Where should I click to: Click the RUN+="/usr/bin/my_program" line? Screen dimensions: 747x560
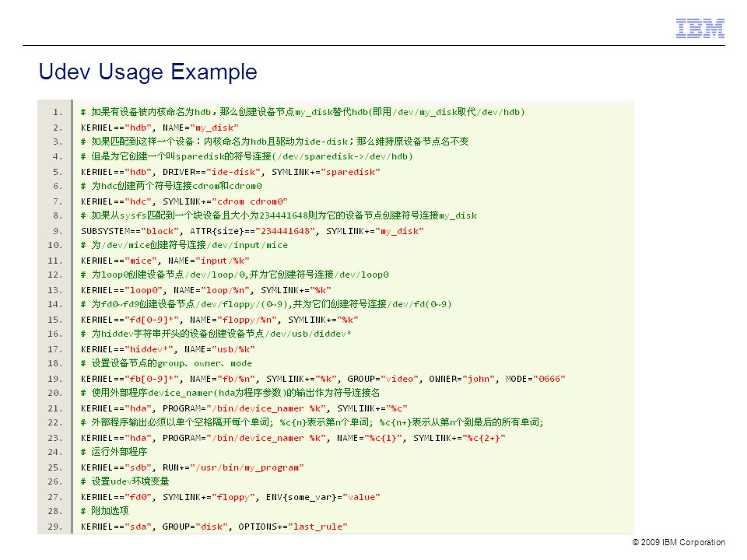pos(192,467)
